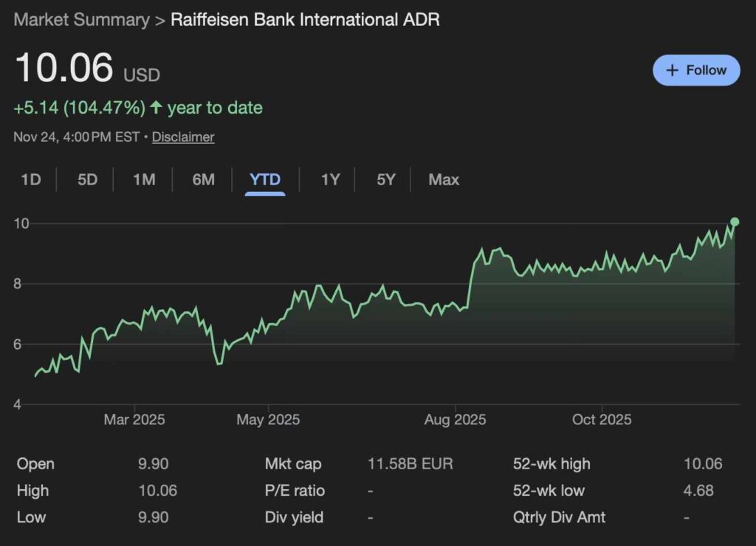This screenshot has width=756, height=546.
Task: Select the Max range tab
Action: (444, 179)
